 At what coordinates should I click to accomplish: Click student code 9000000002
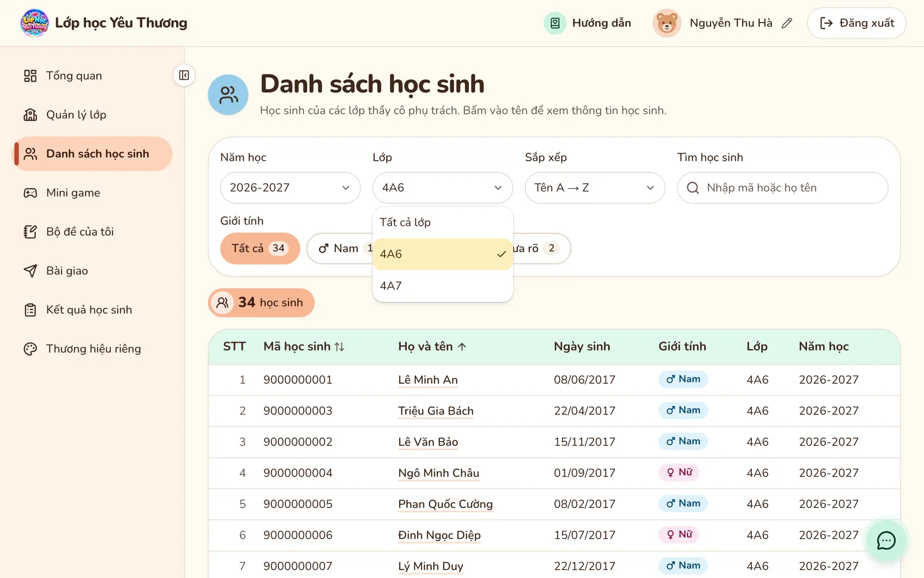298,442
